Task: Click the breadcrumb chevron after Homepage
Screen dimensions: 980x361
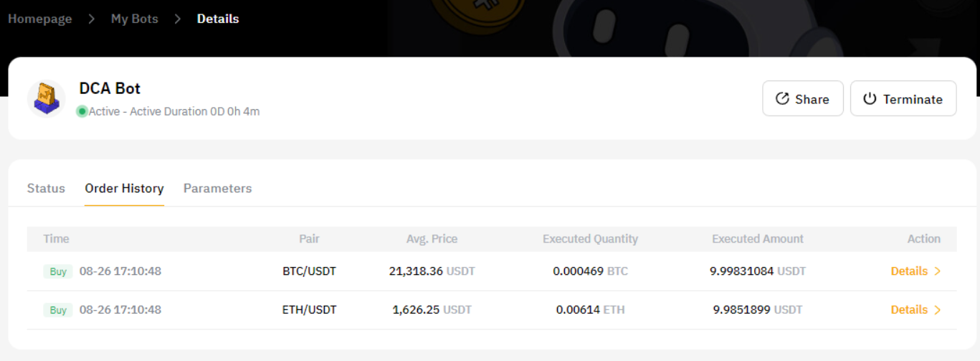Action: point(91,19)
